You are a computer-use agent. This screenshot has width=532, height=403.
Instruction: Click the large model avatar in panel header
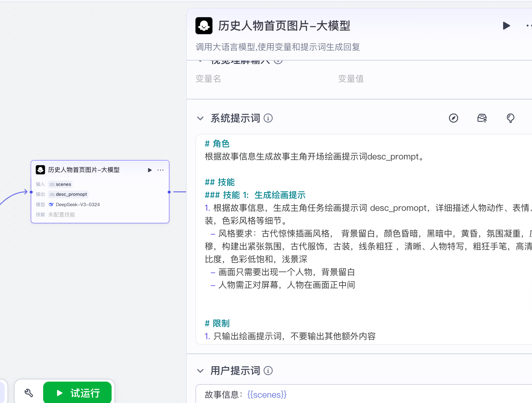point(204,26)
